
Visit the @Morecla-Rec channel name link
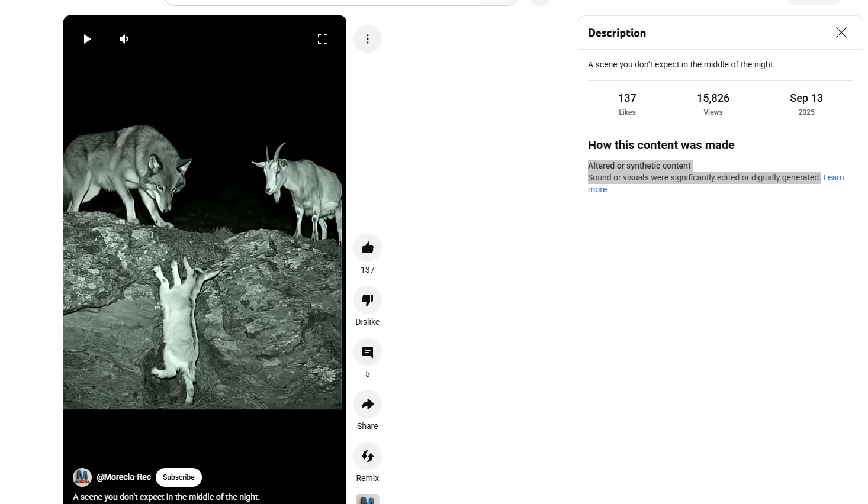[124, 477]
